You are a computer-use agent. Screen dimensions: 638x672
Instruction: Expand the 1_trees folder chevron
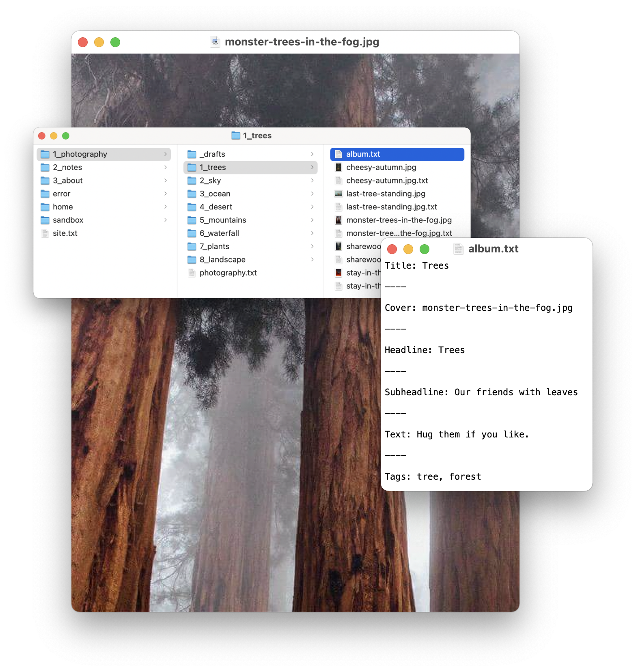312,167
